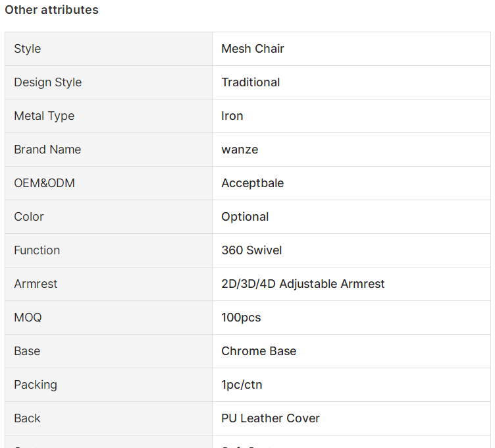Select the Metal Type label
Image resolution: width=495 pixels, height=448 pixels.
pyautogui.click(x=44, y=116)
